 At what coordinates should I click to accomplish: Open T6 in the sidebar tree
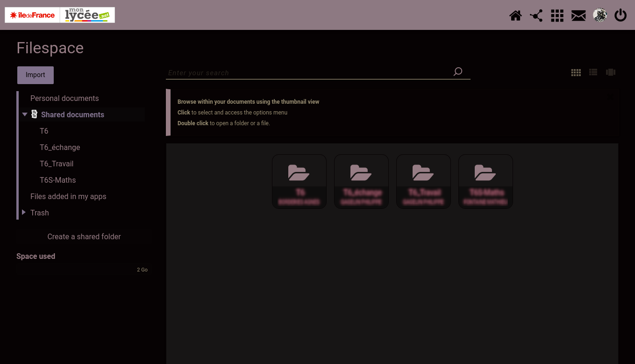[x=44, y=131]
